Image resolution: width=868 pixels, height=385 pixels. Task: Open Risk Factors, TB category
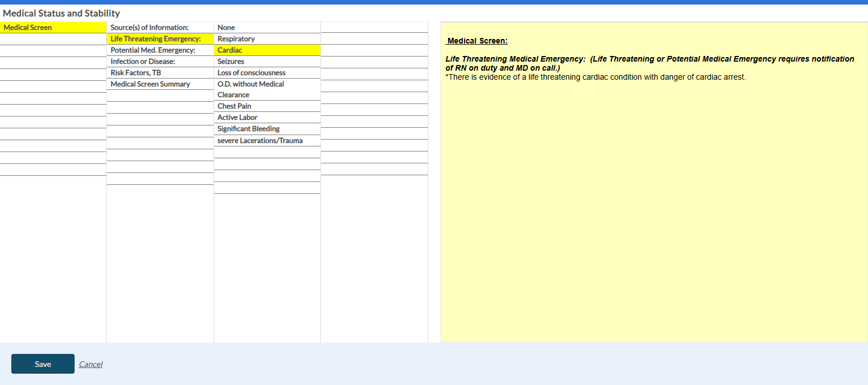point(160,73)
